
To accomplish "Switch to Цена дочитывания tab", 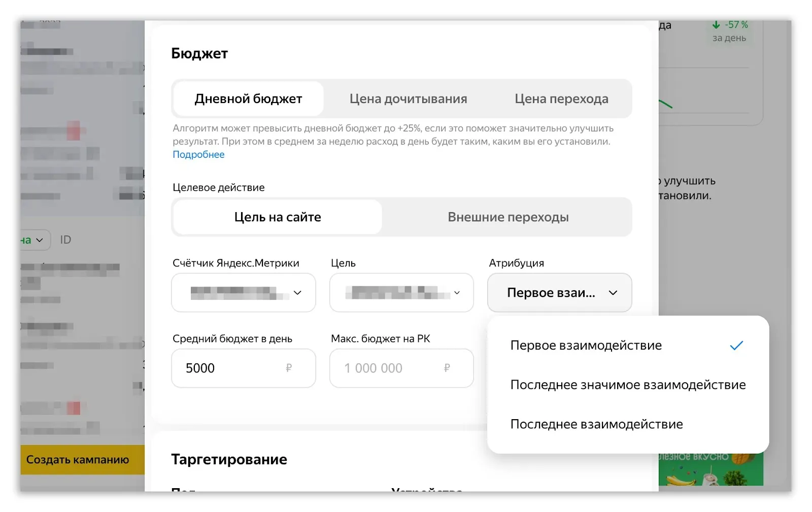I will coord(408,98).
